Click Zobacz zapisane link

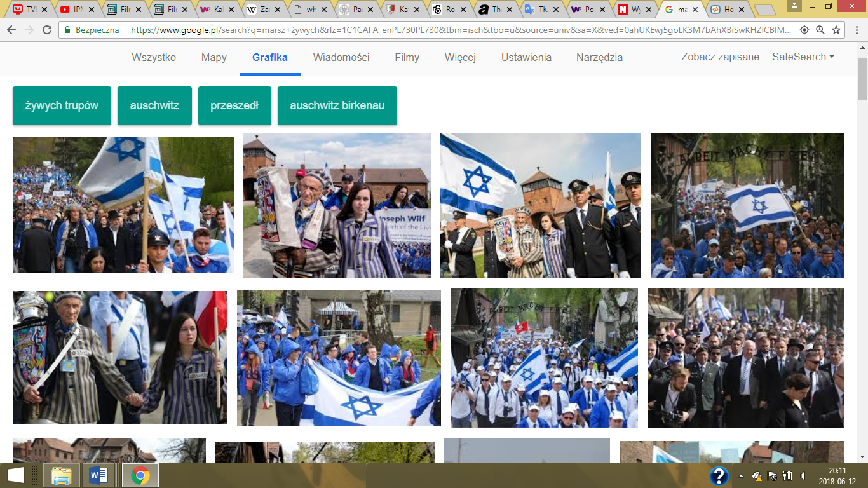[x=720, y=57]
